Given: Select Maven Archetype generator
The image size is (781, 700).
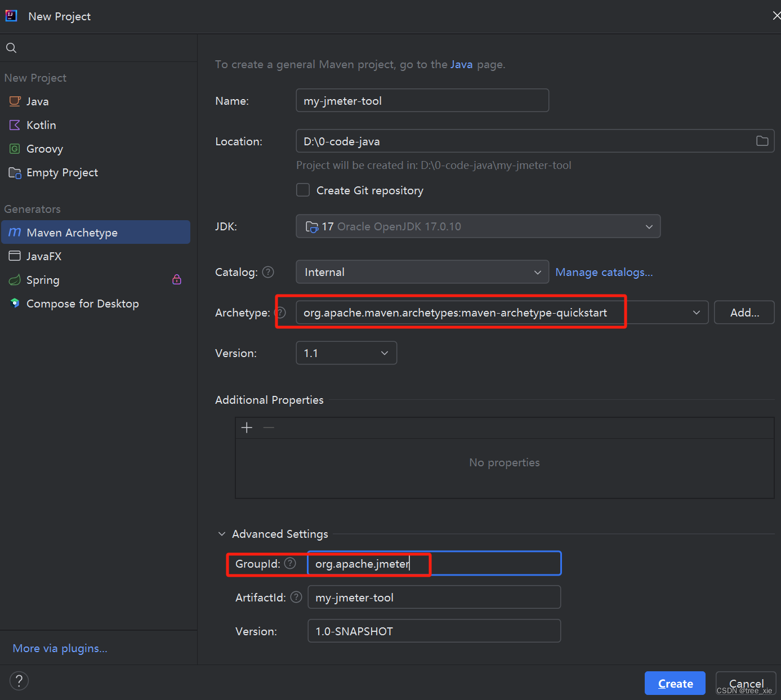Looking at the screenshot, I should [x=95, y=232].
